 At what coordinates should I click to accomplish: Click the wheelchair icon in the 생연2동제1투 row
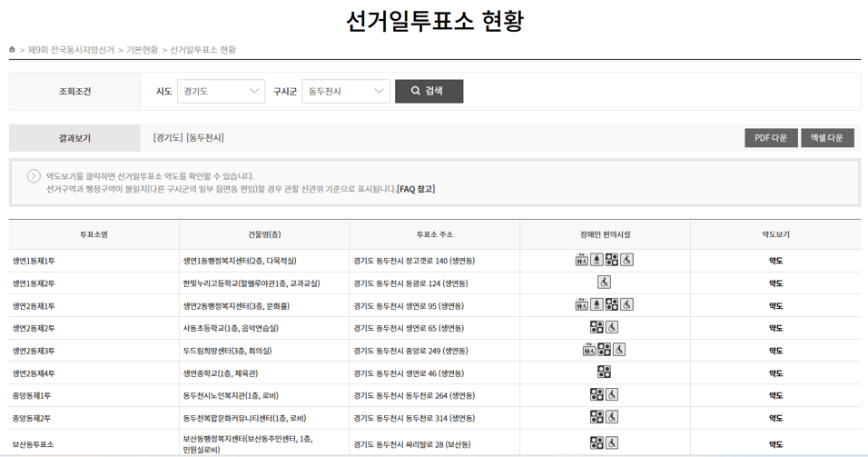[x=626, y=304]
